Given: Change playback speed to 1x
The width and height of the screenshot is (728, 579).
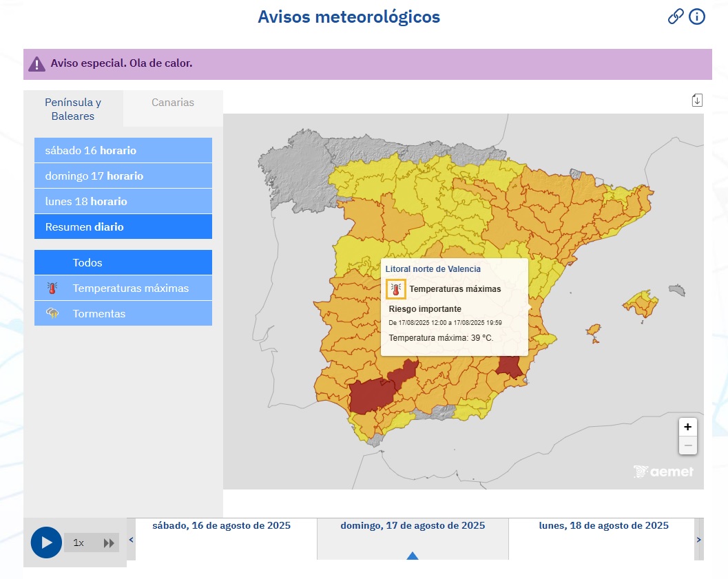Looking at the screenshot, I should 77,543.
